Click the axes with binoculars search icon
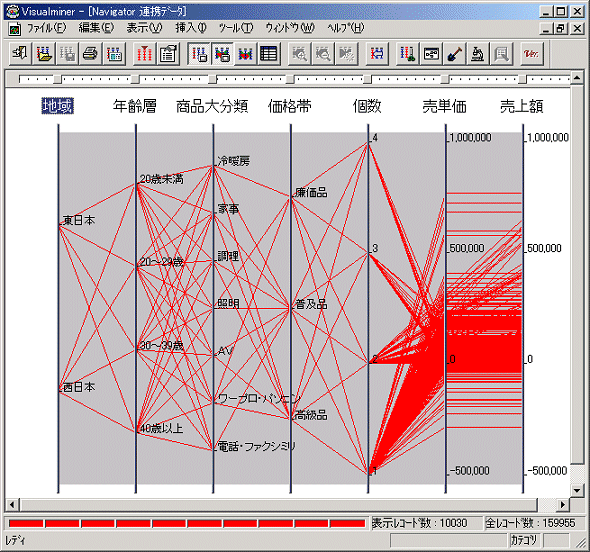The width and height of the screenshot is (590, 552). 408,54
